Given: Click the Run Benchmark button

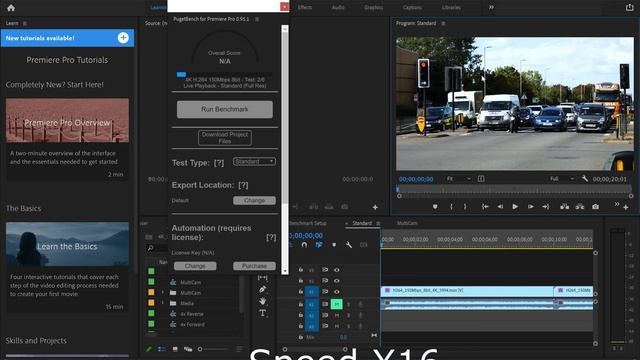Looking at the screenshot, I should 224,109.
